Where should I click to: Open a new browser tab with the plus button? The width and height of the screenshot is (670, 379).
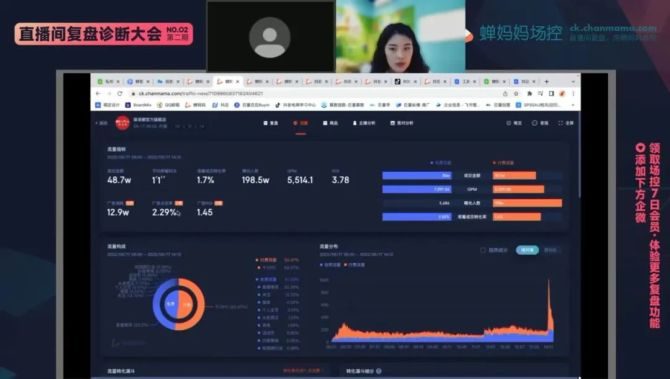[546, 81]
